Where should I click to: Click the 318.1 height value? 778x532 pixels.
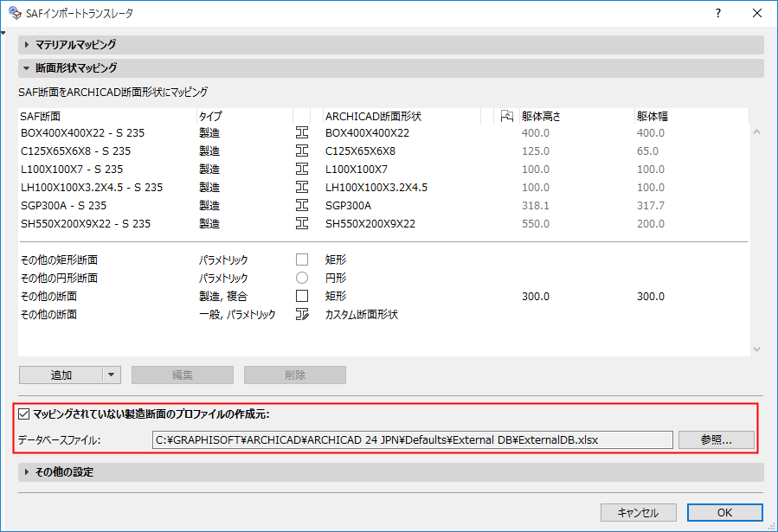click(536, 205)
